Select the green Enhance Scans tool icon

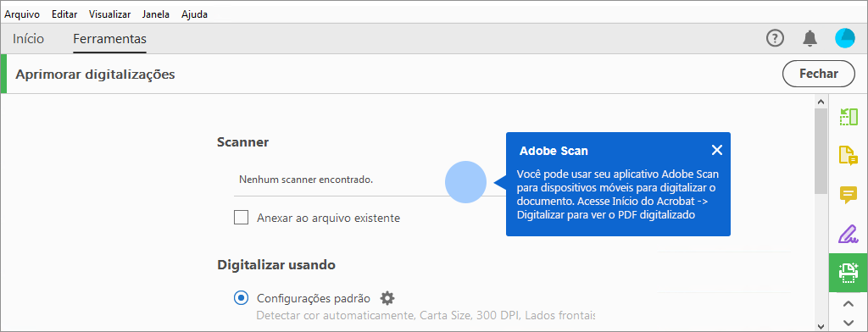click(x=848, y=273)
